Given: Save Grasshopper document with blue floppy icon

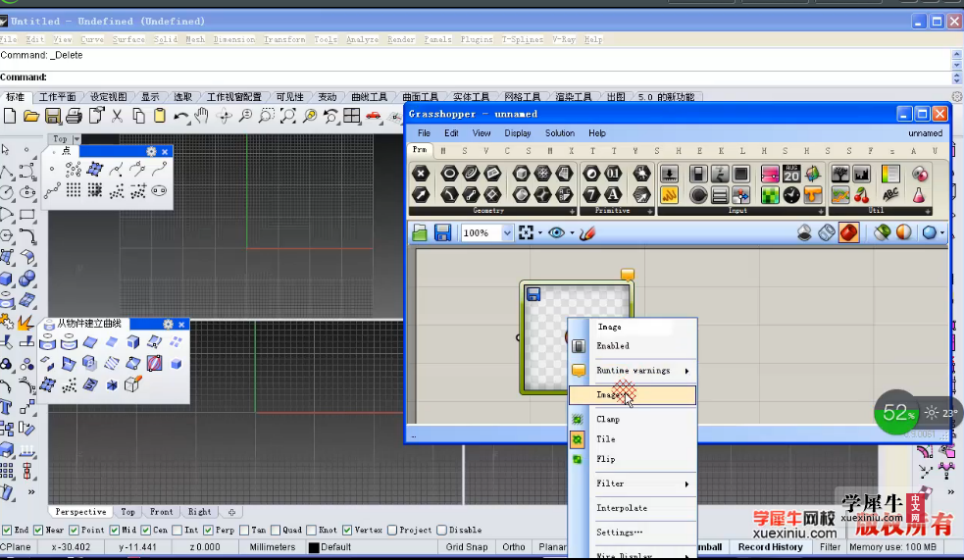Looking at the screenshot, I should tap(442, 233).
